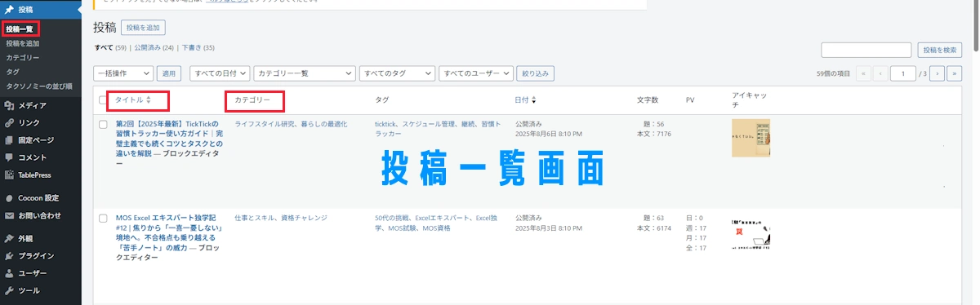980x305 pixels.
Task: Open the Cocoon 設定 menu label
Action: (39, 198)
